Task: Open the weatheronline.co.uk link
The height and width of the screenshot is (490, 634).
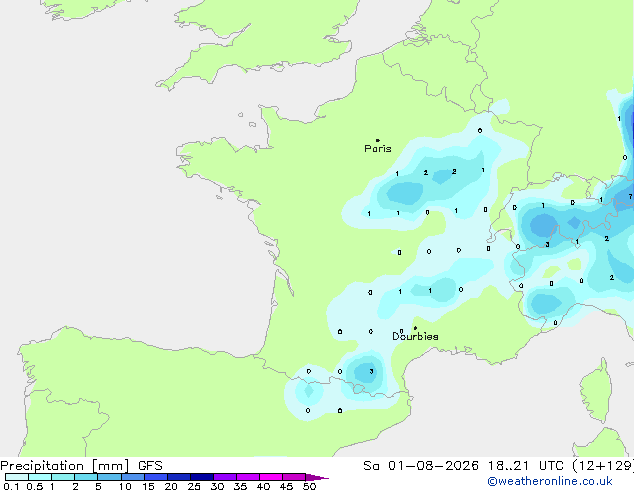Action: pos(550,481)
